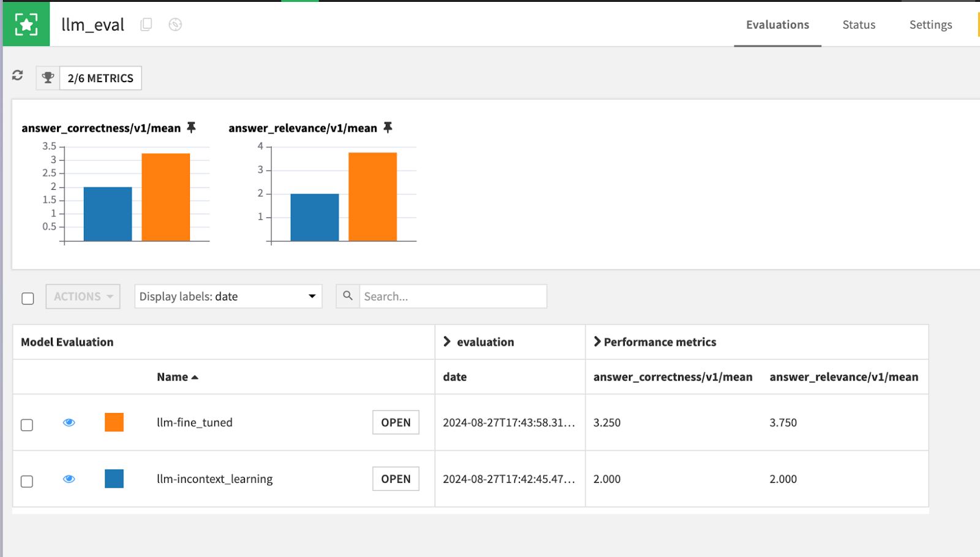Click the answer_correctness/v1/mean column header
980x557 pixels.
[673, 377]
